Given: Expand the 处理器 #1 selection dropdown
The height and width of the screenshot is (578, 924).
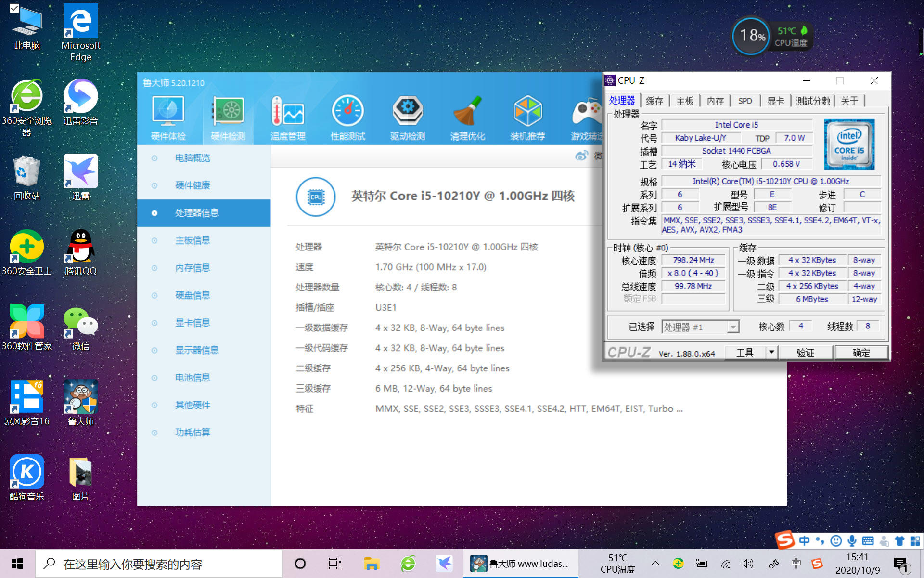Looking at the screenshot, I should (732, 327).
